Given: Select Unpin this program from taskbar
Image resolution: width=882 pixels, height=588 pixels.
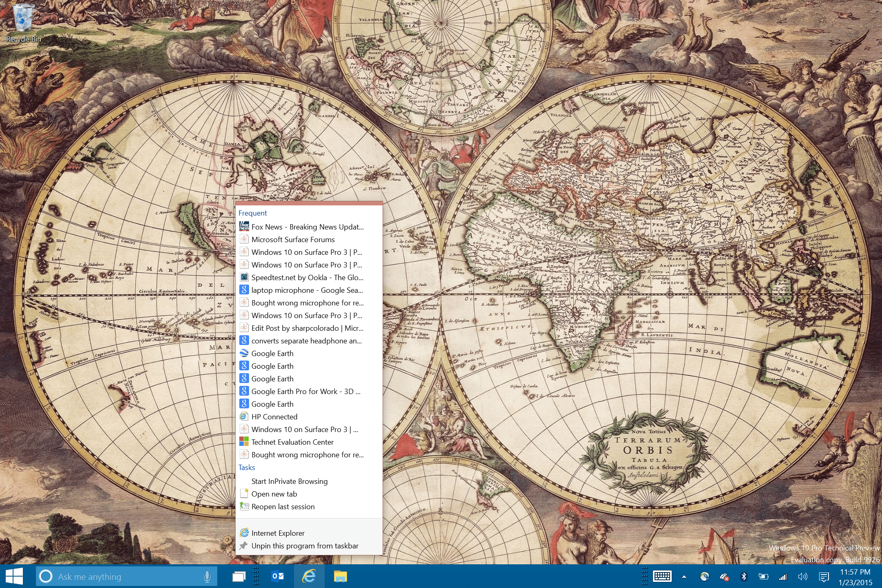Looking at the screenshot, I should tap(309, 546).
